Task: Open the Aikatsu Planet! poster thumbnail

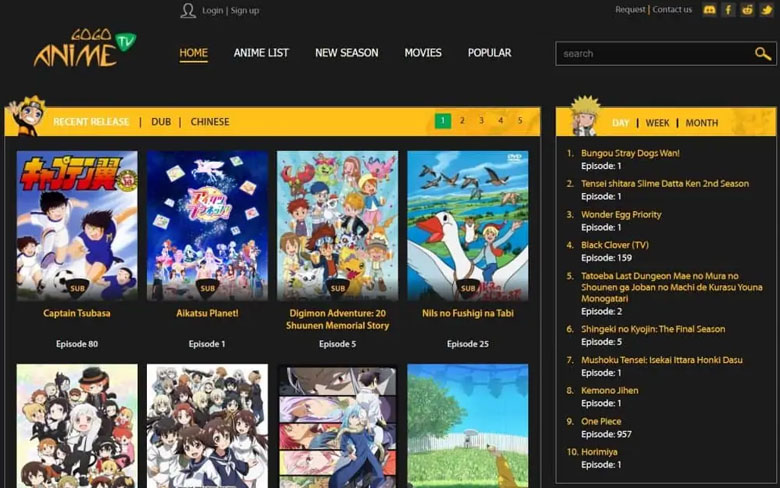Action: [x=207, y=226]
